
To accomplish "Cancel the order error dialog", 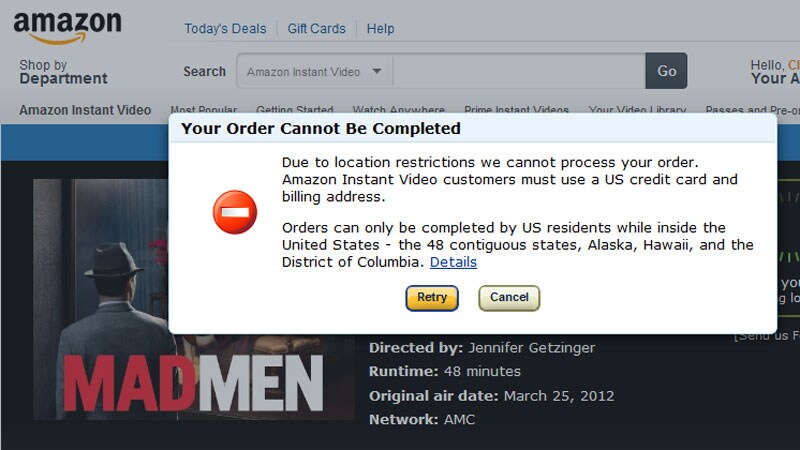I will tap(509, 297).
